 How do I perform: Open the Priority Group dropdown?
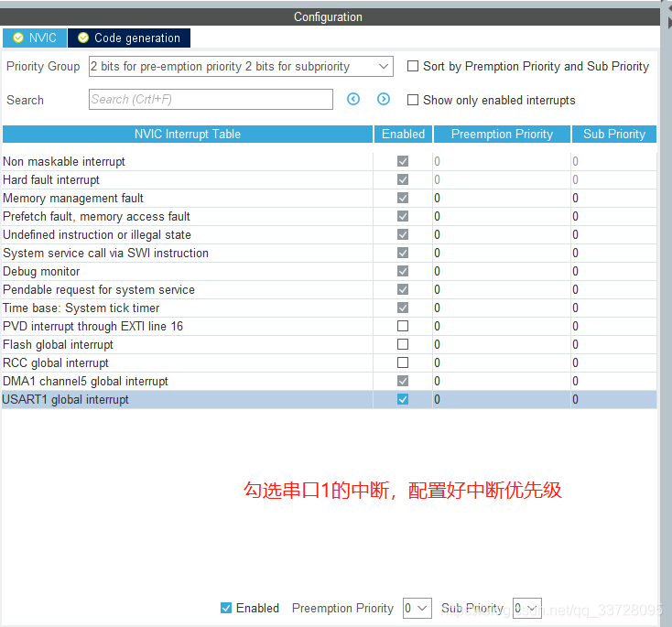(241, 67)
